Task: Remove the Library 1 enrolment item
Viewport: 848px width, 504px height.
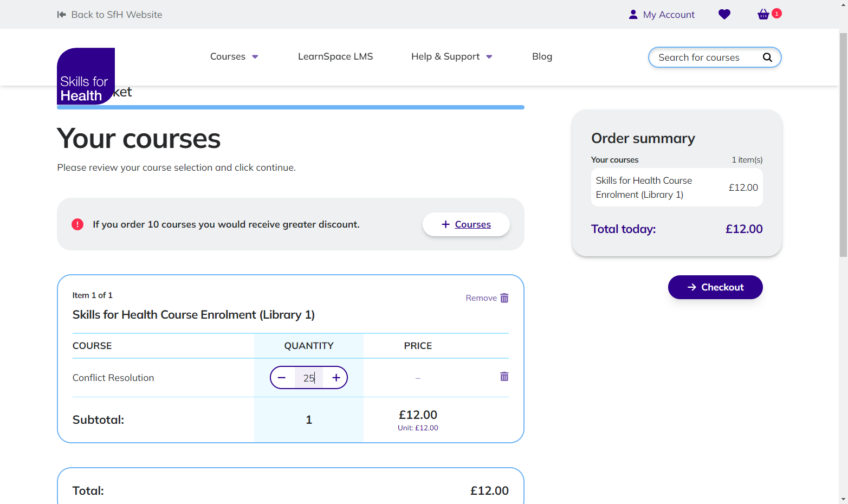Action: (487, 298)
